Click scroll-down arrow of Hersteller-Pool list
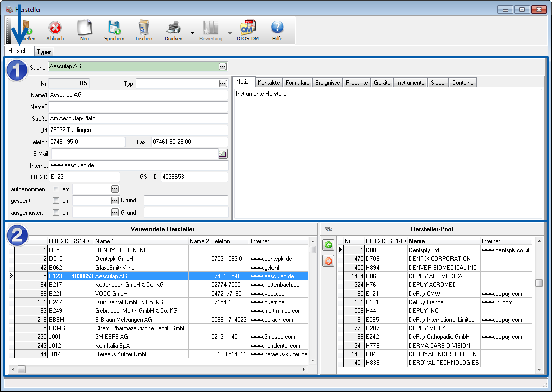 coord(539,369)
